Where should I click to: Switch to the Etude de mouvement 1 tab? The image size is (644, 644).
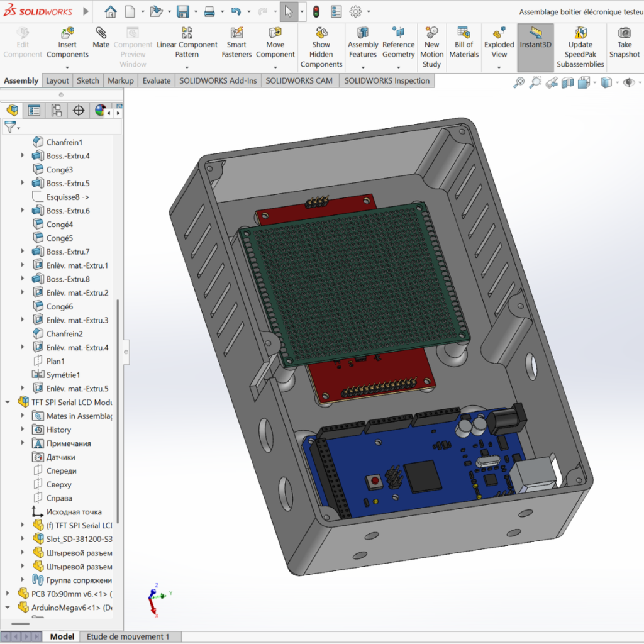tap(128, 636)
